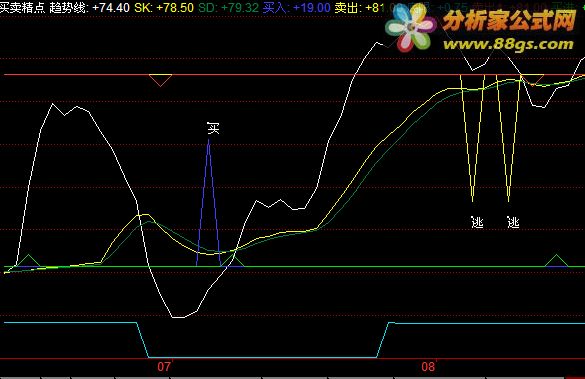Click the SK: +78.50 readout
This screenshot has width=585, height=379.
164,7
